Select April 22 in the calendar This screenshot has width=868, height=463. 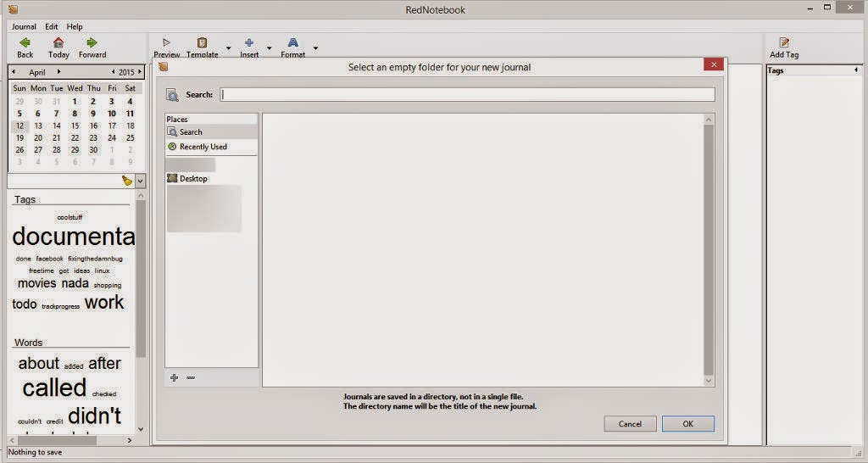click(x=75, y=138)
